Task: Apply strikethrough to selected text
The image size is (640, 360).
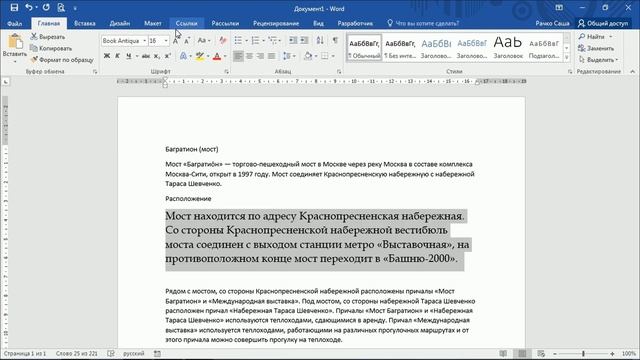Action: click(146, 56)
